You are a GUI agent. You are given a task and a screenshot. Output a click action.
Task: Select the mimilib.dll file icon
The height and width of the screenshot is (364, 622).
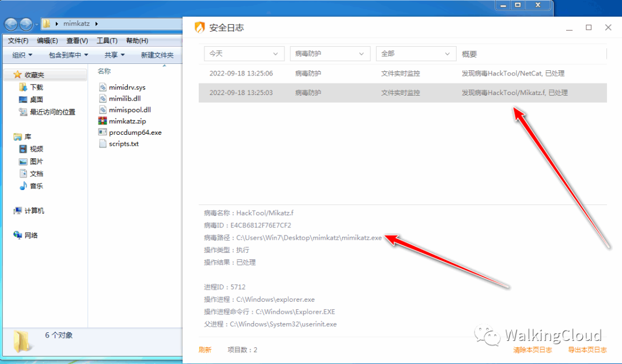pyautogui.click(x=103, y=98)
